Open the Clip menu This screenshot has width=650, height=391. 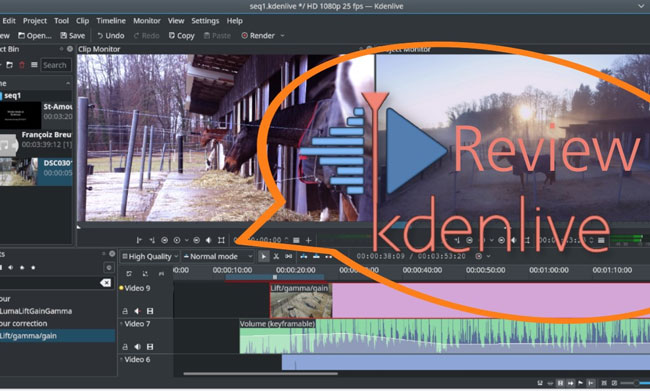[82, 21]
